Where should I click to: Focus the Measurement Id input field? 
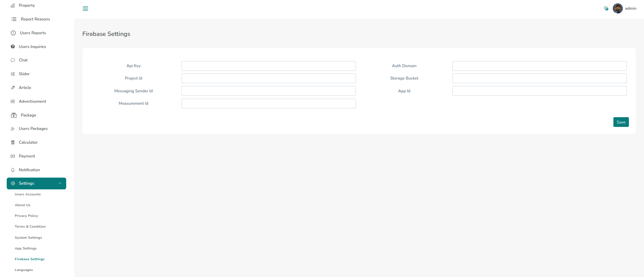point(269,103)
